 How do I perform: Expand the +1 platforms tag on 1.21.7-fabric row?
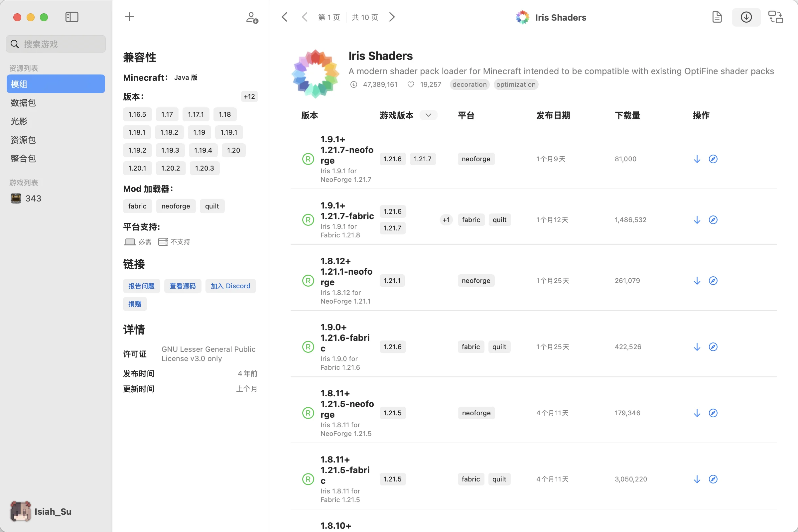446,219
